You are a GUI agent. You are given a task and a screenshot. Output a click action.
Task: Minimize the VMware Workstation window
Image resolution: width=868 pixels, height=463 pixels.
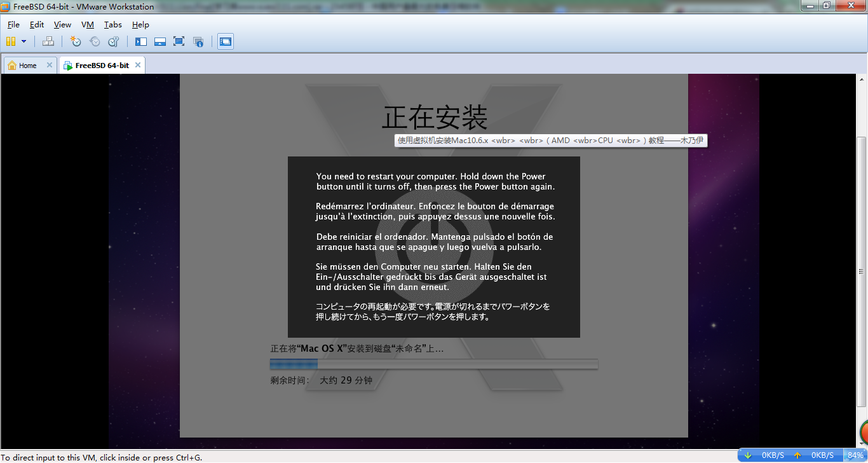(x=809, y=6)
